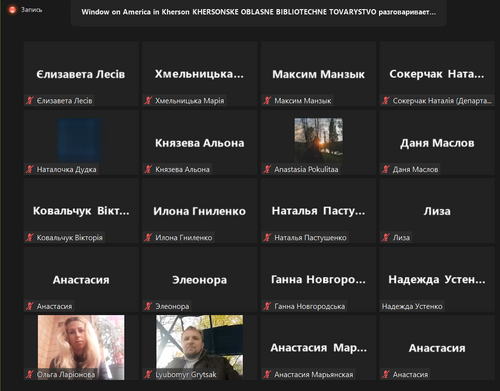Click muted mic icon for Максим Манзык
Screen dimensions: 500x391
point(267,100)
